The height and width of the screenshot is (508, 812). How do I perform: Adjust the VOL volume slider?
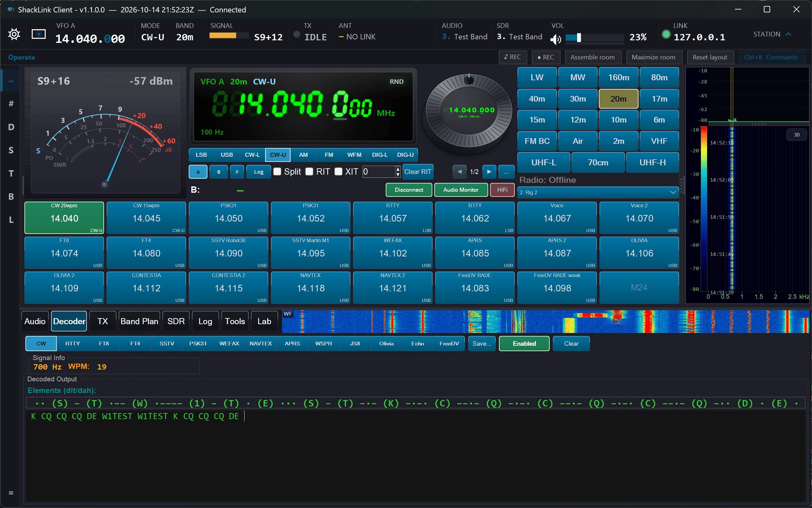pos(595,38)
